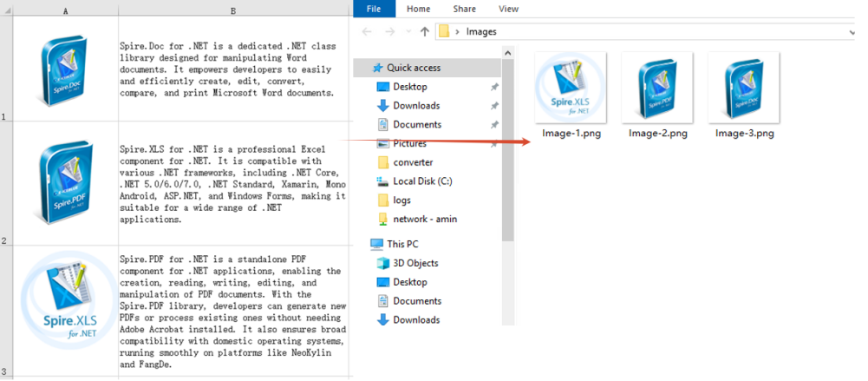
Task: Select the Image-3.png thumbnail
Action: click(744, 88)
